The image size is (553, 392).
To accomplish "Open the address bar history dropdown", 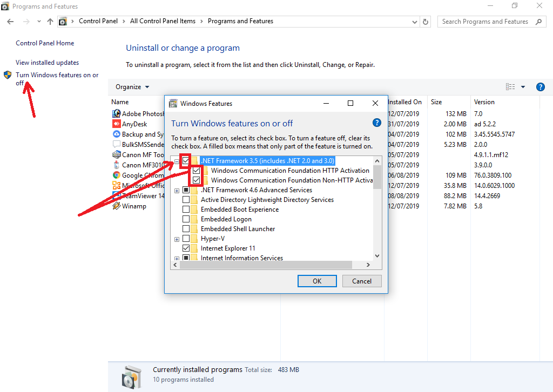I will [414, 22].
